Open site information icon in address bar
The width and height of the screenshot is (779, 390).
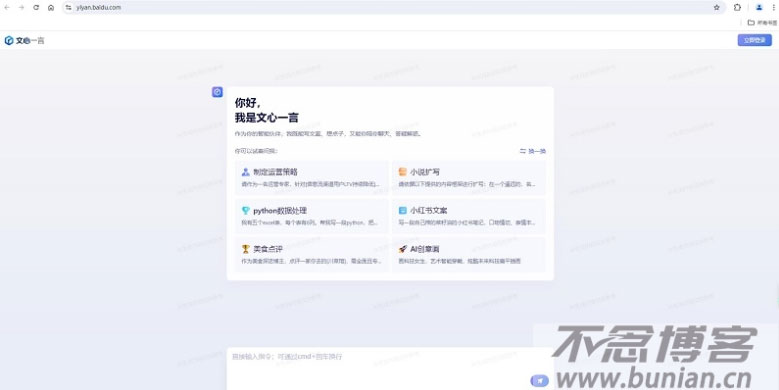click(69, 7)
